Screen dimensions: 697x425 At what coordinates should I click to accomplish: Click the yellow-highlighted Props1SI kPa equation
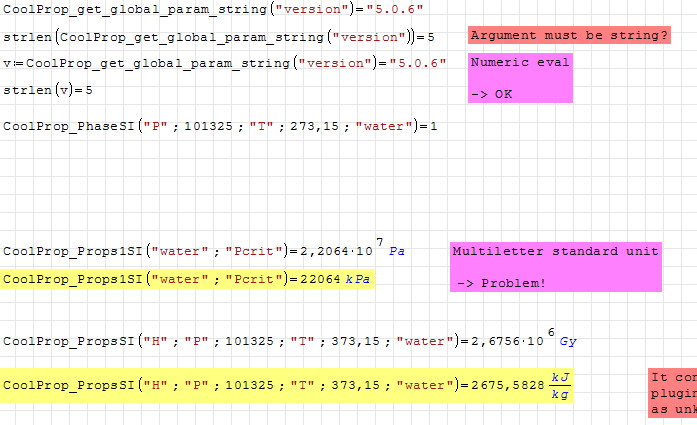(186, 279)
